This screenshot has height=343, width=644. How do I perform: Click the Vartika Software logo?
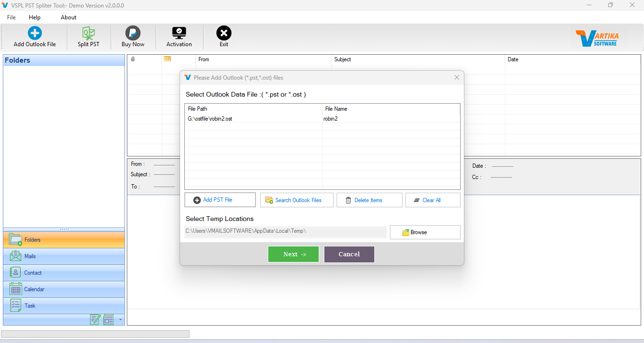597,37
